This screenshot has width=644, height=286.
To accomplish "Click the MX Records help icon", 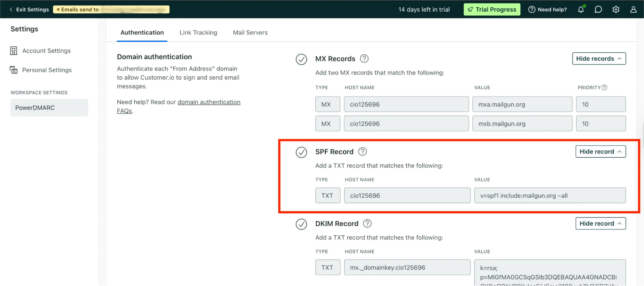I will [364, 59].
